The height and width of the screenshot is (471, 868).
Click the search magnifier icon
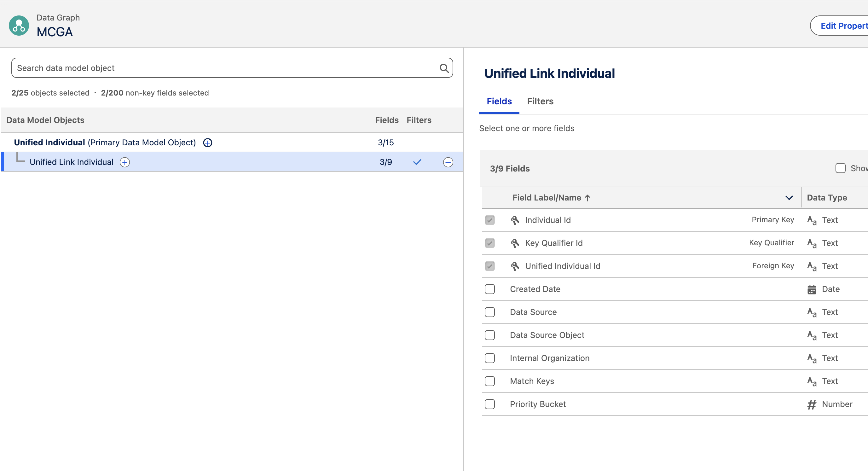[x=444, y=68]
